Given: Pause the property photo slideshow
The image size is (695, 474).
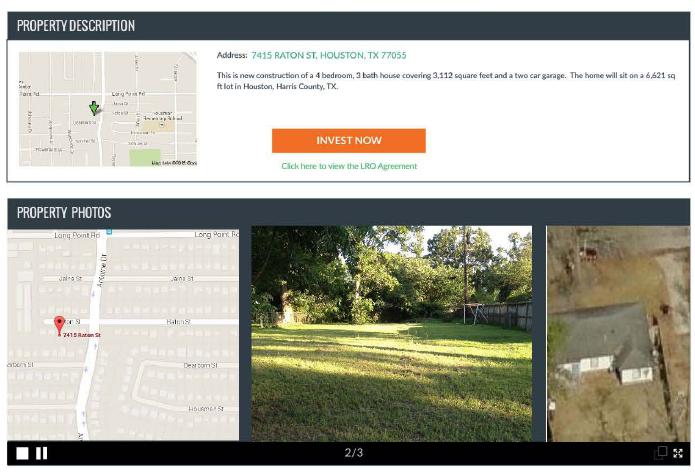Looking at the screenshot, I should pyautogui.click(x=42, y=453).
